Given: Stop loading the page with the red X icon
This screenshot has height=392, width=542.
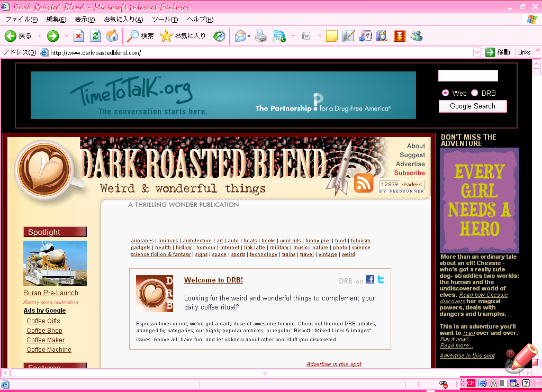Looking at the screenshot, I should 78,36.
